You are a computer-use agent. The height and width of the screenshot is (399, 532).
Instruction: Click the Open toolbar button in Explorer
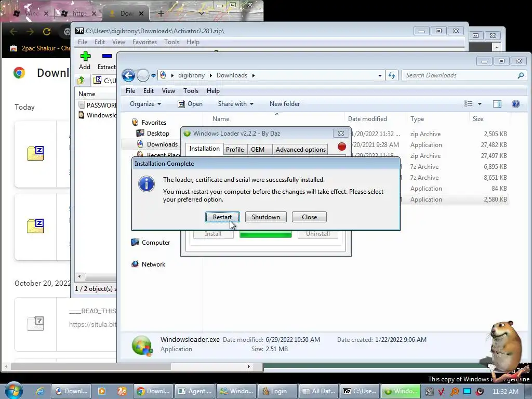190,104
